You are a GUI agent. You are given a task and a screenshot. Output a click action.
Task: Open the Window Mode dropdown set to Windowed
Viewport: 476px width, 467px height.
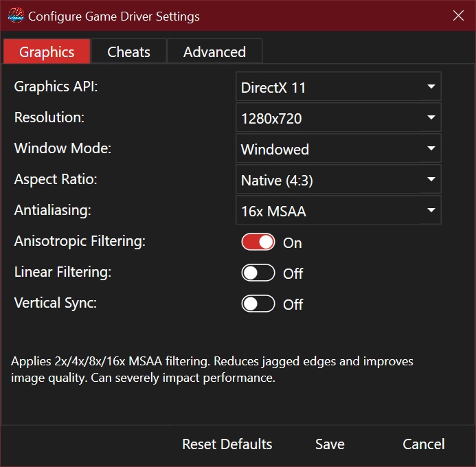tap(338, 148)
